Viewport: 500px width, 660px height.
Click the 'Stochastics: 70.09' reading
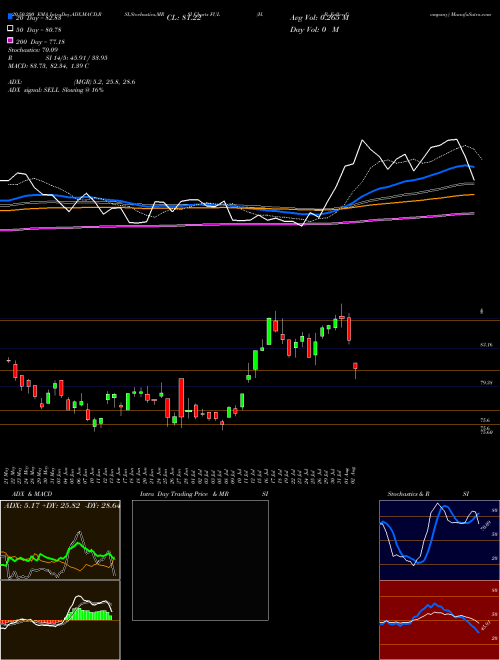pyautogui.click(x=32, y=50)
